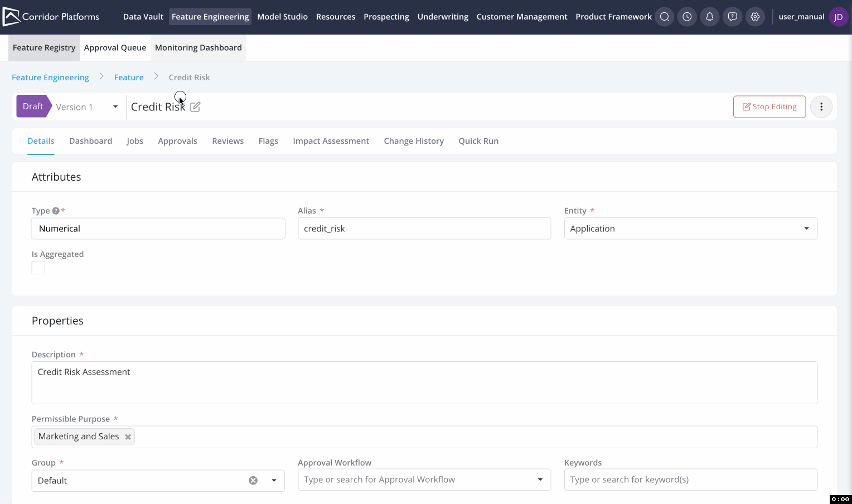Click the Type field help icon
Screen dimensions: 852x504
(x=56, y=211)
